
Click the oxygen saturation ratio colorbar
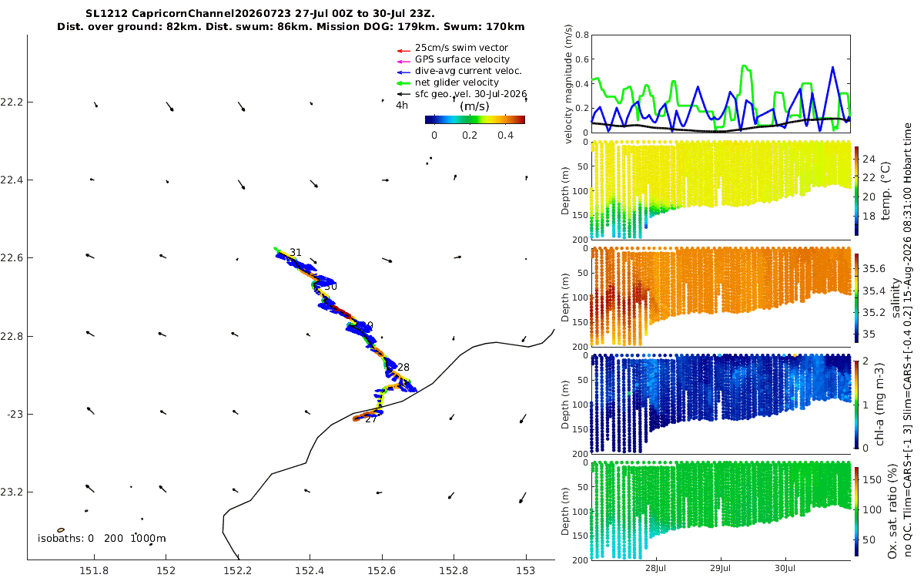pyautogui.click(x=859, y=509)
